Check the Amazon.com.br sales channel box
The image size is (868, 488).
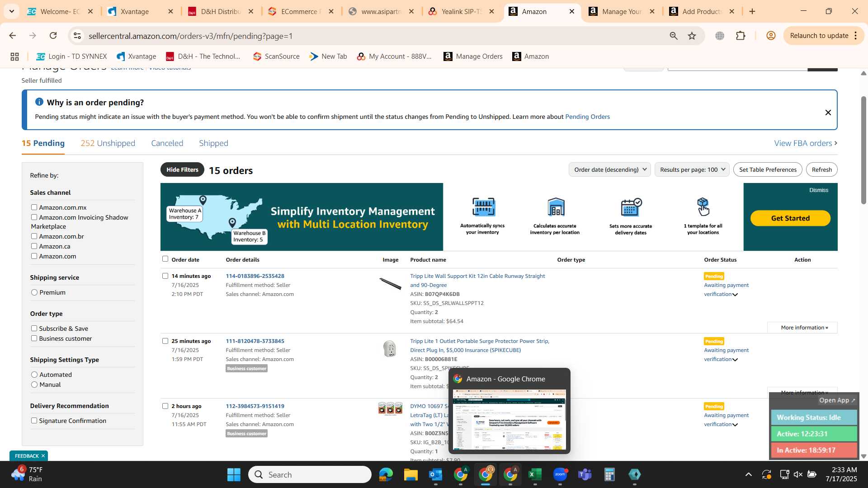tap(34, 236)
